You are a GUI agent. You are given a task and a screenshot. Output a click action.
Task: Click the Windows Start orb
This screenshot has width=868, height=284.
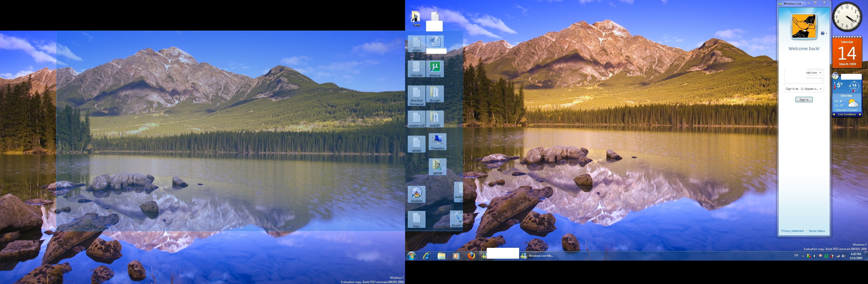click(411, 256)
